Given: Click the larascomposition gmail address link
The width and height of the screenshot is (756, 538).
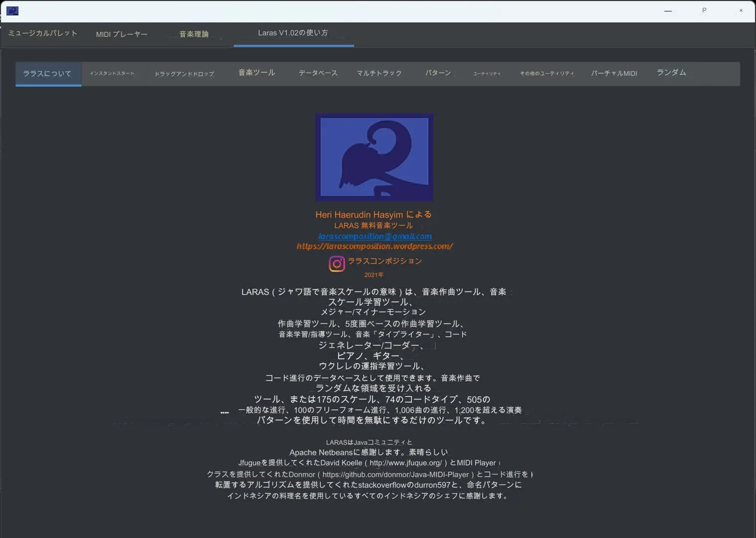Looking at the screenshot, I should (x=375, y=237).
